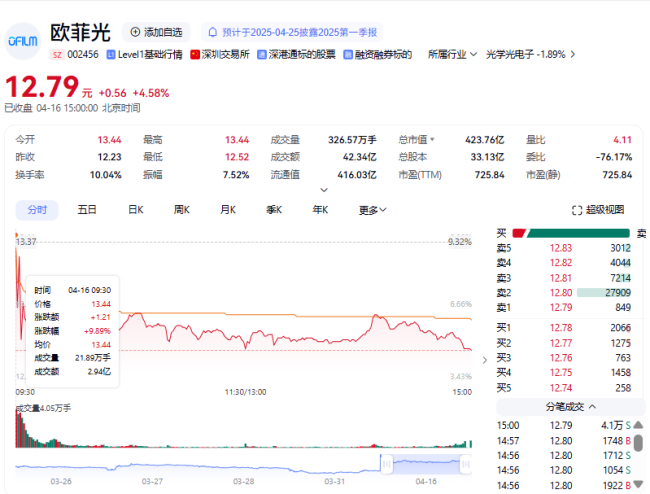Click the SZ market tag icon
Screen dimensions: 650x494
tap(57, 55)
